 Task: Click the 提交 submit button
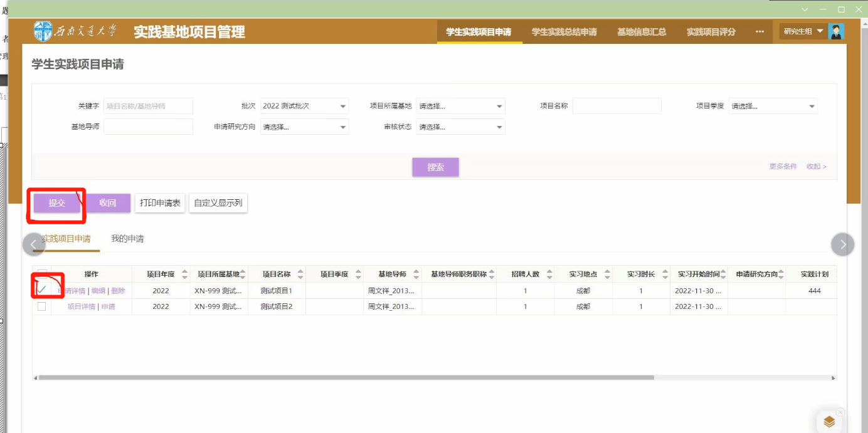57,203
